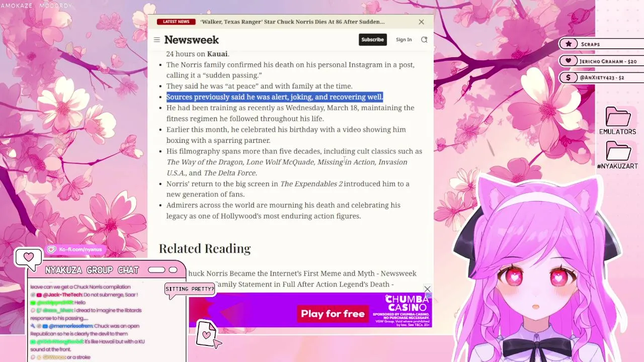This screenshot has width=644, height=362.
Task: Open the Newsweek search icon
Action: (424, 40)
